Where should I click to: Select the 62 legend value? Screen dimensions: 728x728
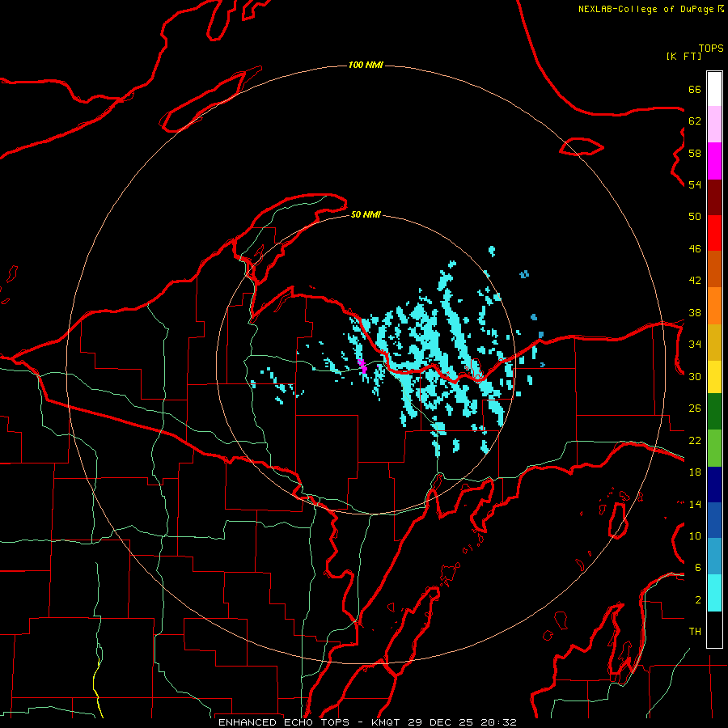click(695, 121)
